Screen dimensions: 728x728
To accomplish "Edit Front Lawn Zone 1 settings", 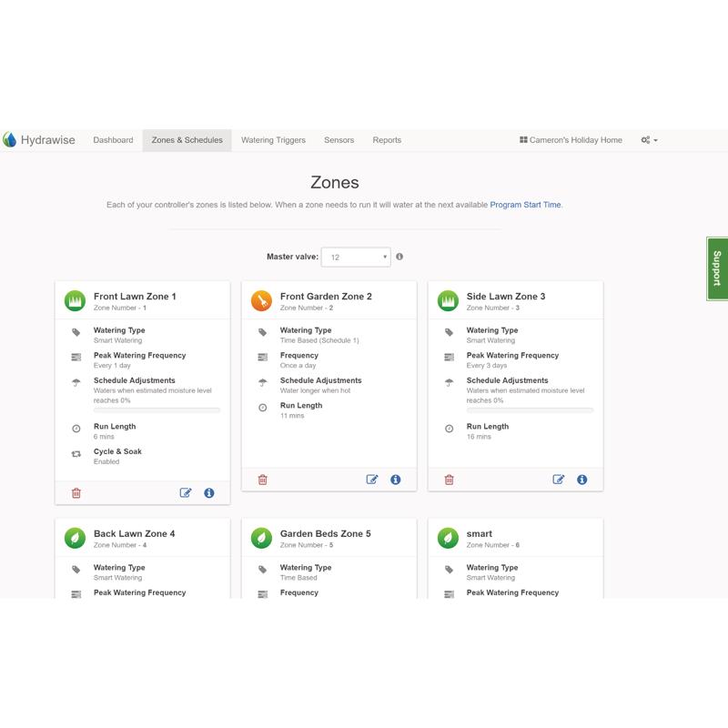I will pyautogui.click(x=186, y=493).
